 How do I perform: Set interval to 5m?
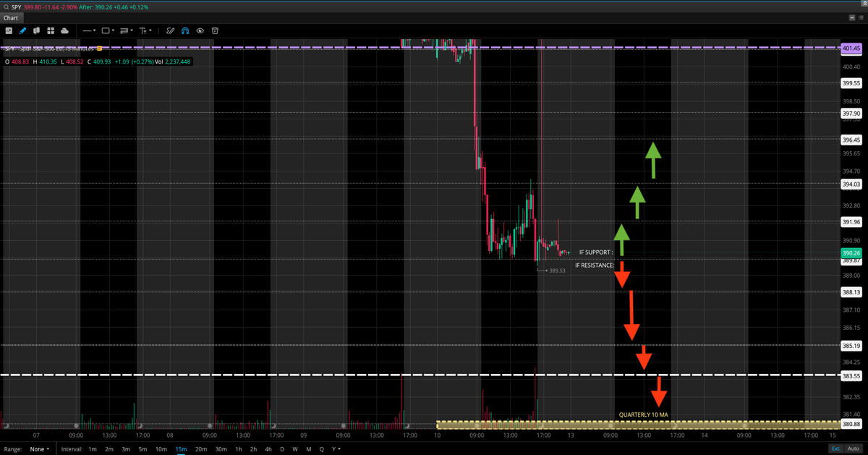142,449
